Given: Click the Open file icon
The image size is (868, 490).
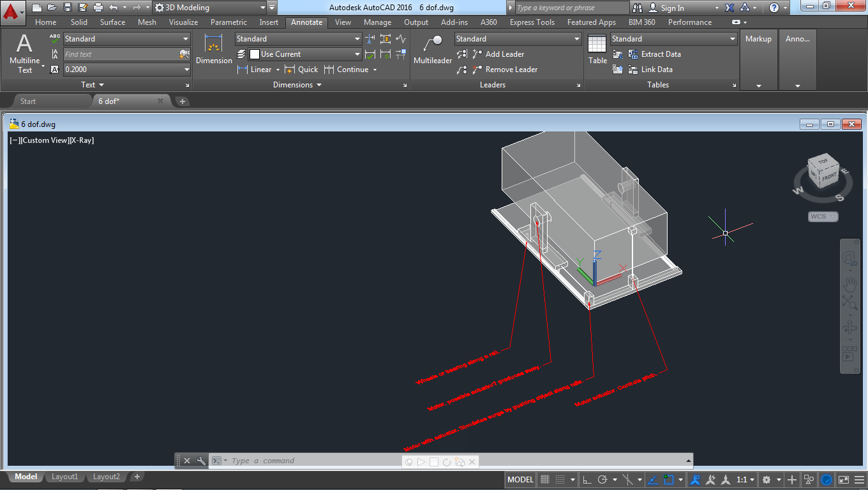Looking at the screenshot, I should (52, 8).
